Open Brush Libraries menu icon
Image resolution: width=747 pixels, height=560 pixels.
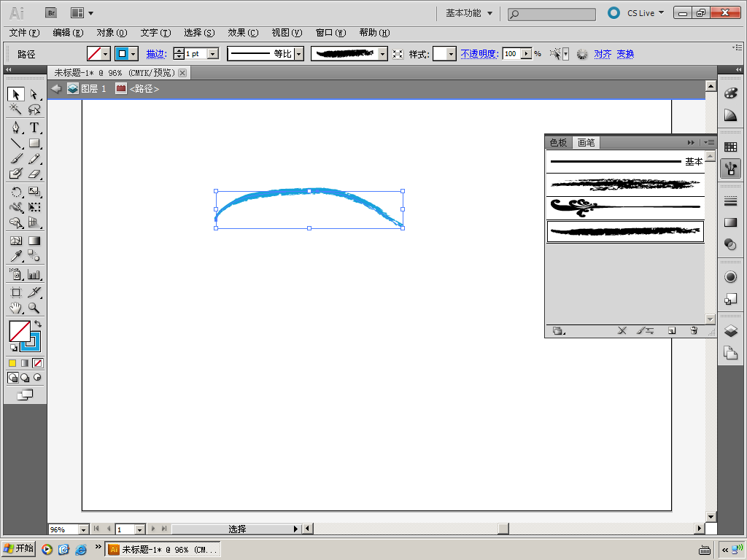(x=558, y=330)
